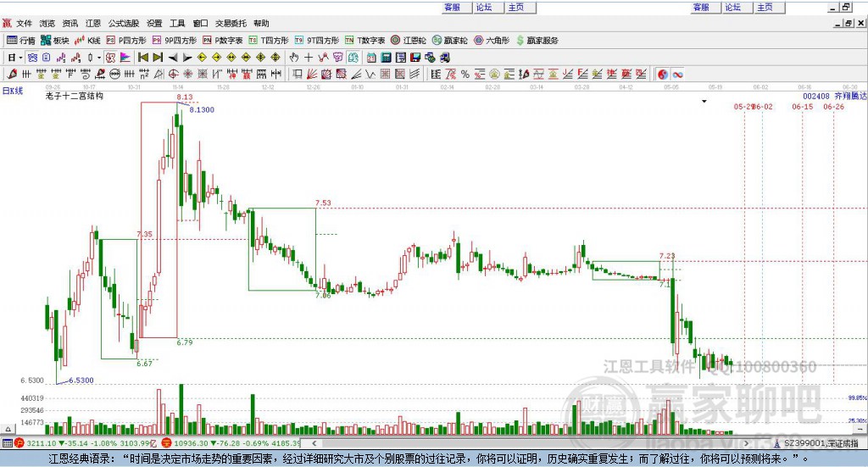The width and height of the screenshot is (868, 467).
Task: Open the 9P四方形 tool
Action: 175,41
